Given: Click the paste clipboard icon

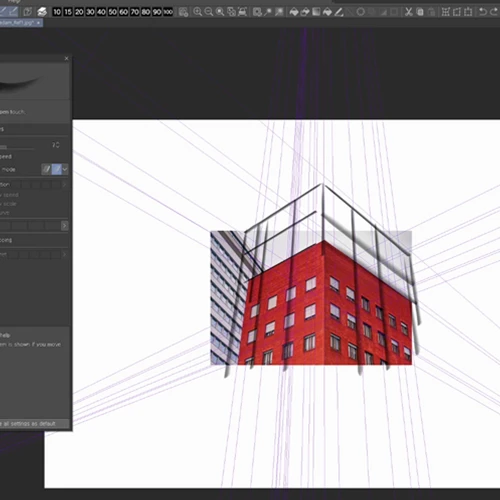Looking at the screenshot, I should point(431,12).
